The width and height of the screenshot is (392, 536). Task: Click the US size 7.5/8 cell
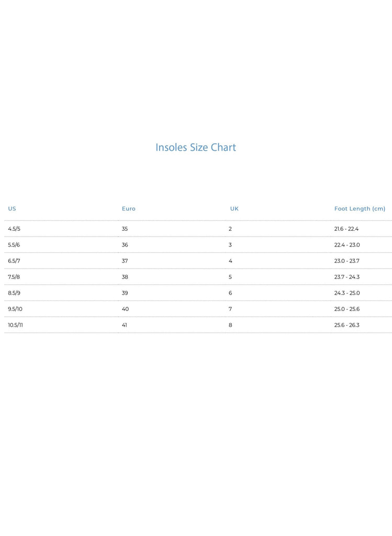[x=14, y=277]
